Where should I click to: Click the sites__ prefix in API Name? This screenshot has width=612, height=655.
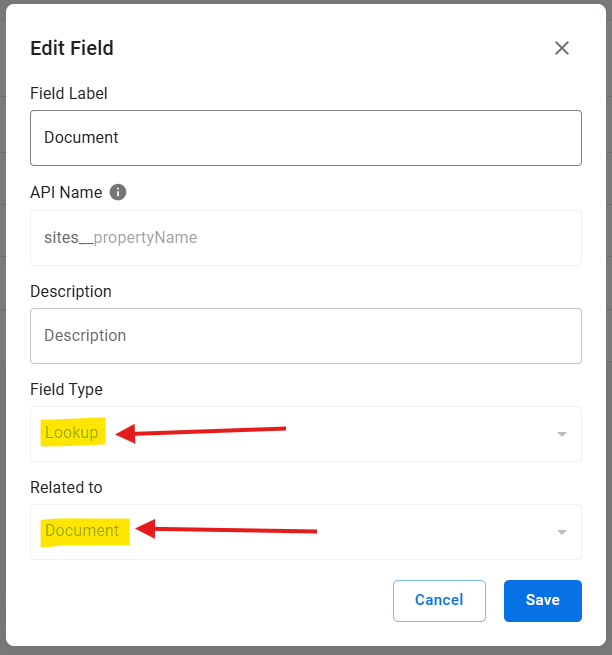68,238
